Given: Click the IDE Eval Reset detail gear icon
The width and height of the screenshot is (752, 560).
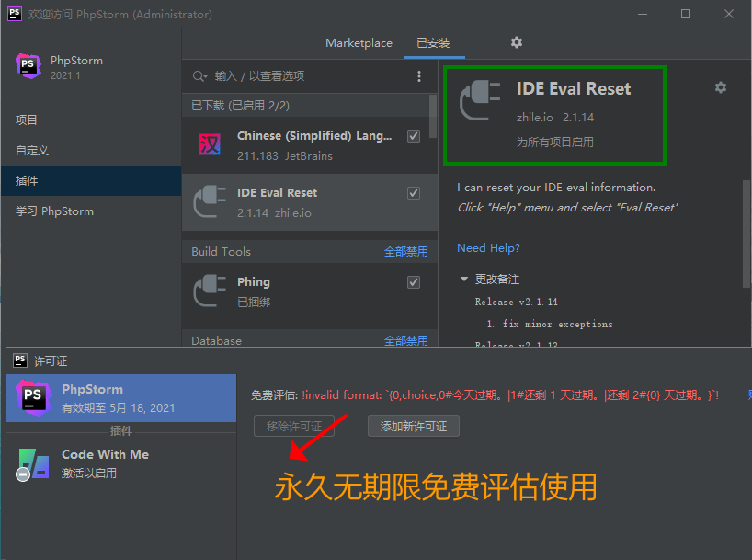Looking at the screenshot, I should click(x=721, y=87).
